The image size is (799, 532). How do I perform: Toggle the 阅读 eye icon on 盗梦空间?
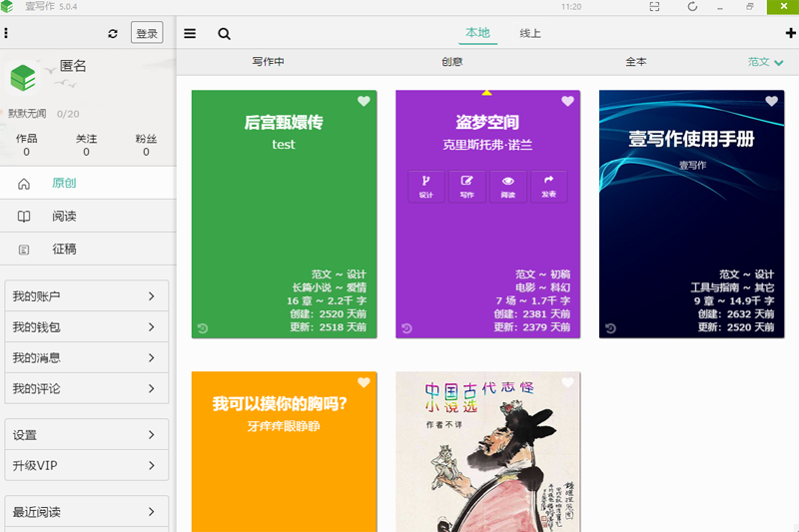[x=508, y=187]
